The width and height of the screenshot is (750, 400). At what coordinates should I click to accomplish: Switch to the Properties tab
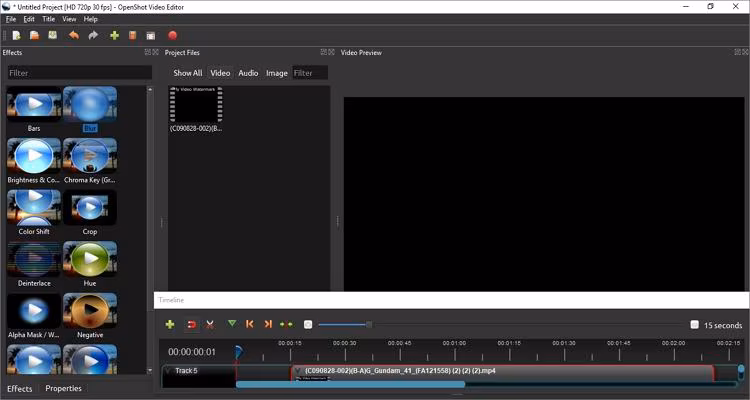pos(63,389)
